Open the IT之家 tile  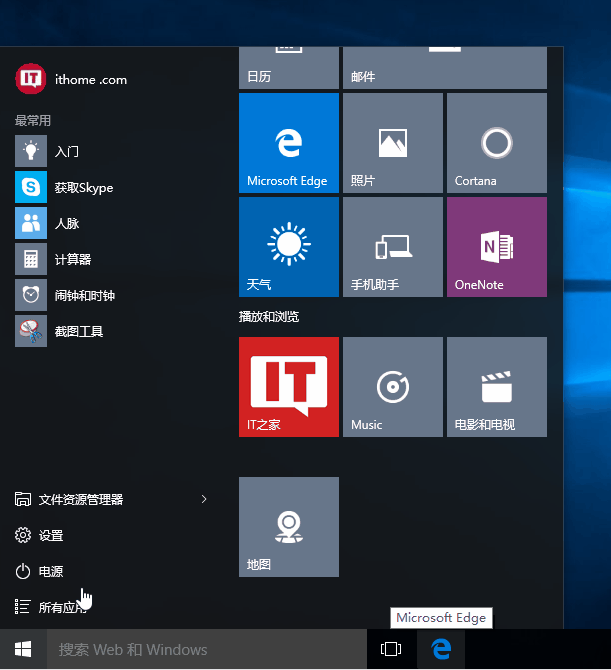pos(289,386)
